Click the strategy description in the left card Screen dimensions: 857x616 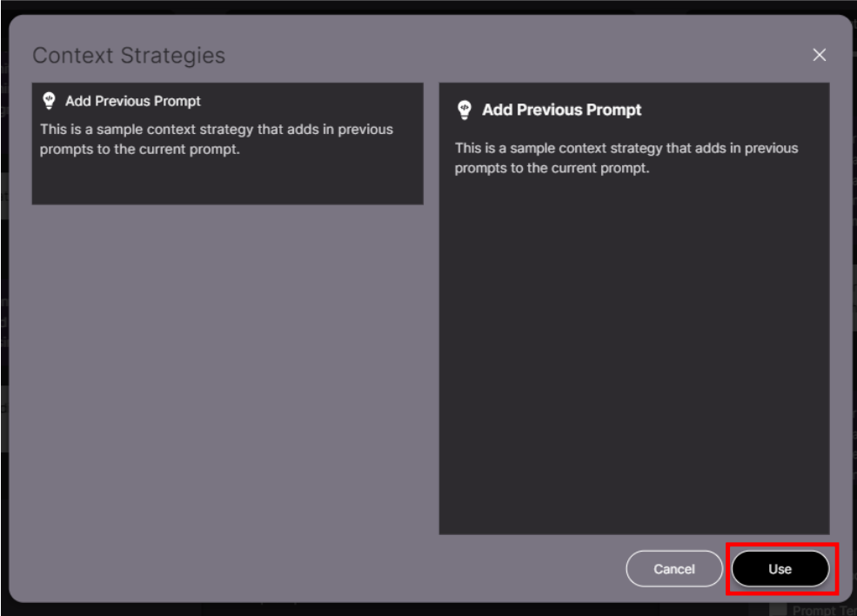coord(217,139)
